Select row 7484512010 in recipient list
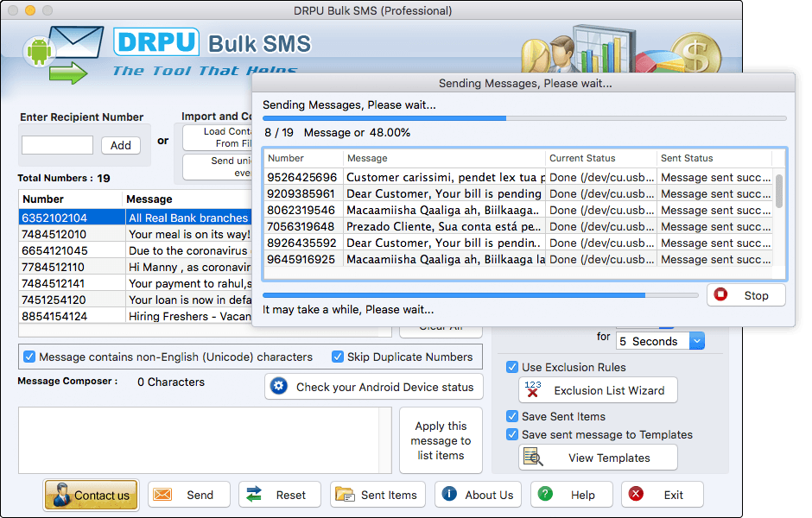 pyautogui.click(x=135, y=234)
